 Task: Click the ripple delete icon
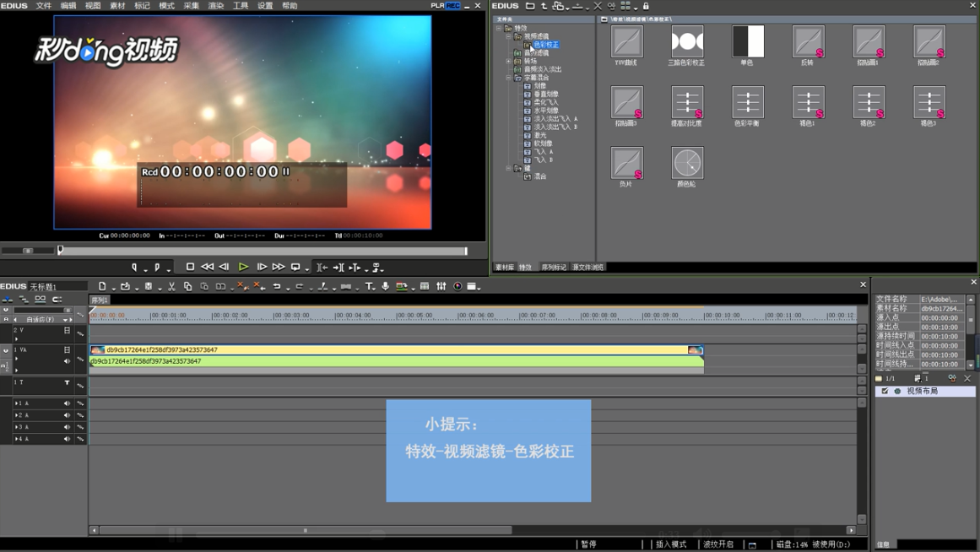pos(259,286)
